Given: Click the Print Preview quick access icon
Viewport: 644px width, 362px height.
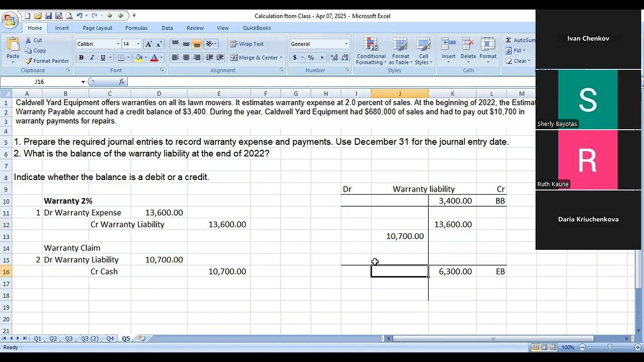Looking at the screenshot, I should coord(69,16).
